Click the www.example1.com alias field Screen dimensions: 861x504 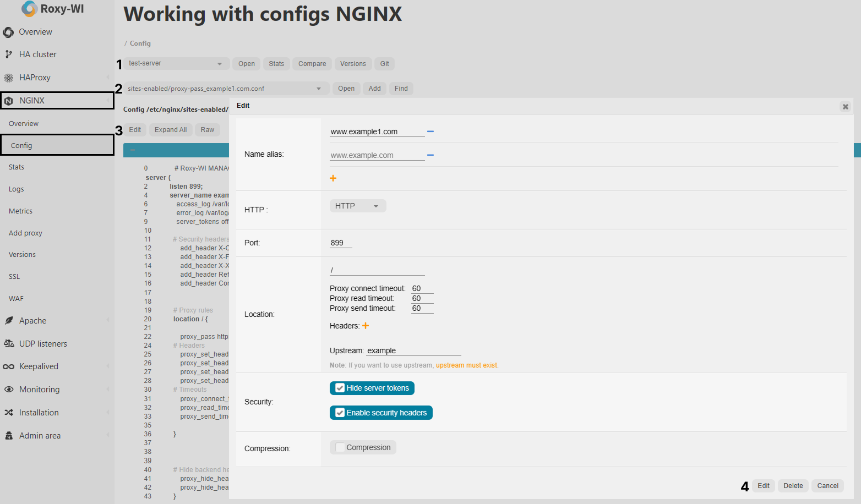coord(377,132)
